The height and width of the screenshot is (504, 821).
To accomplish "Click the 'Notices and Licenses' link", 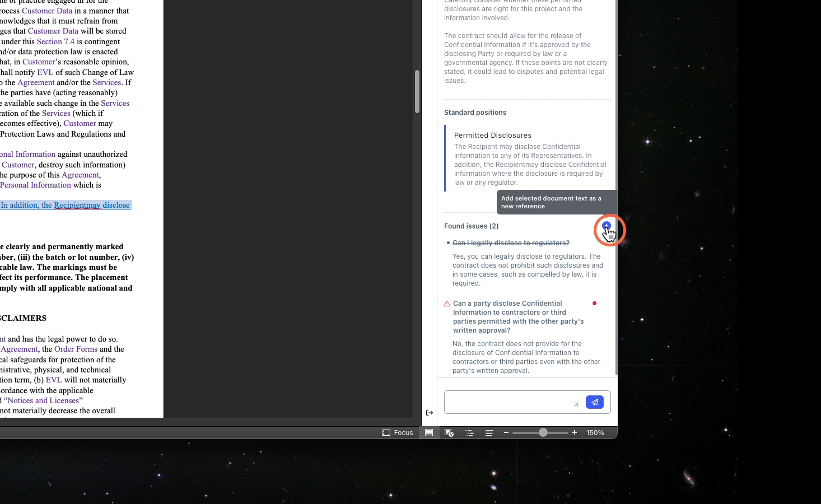I will (x=43, y=400).
